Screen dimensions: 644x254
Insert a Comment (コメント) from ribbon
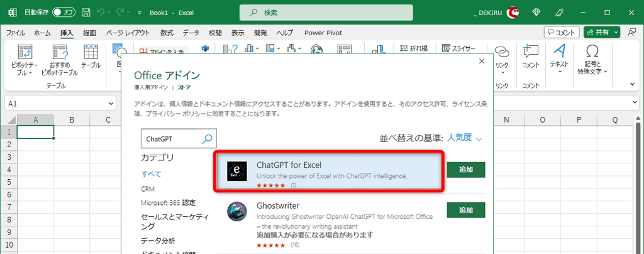point(531,57)
